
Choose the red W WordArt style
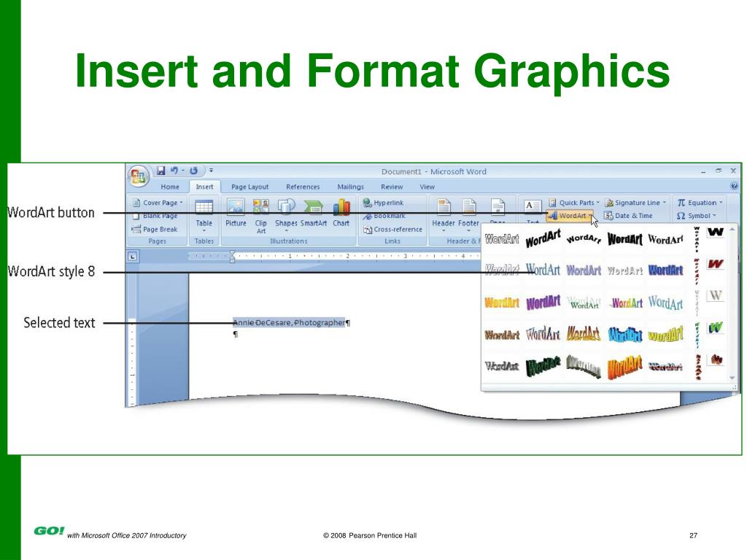pos(715,263)
